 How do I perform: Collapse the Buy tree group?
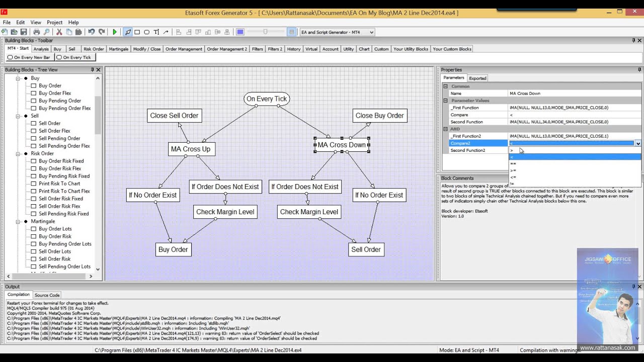[x=18, y=78]
